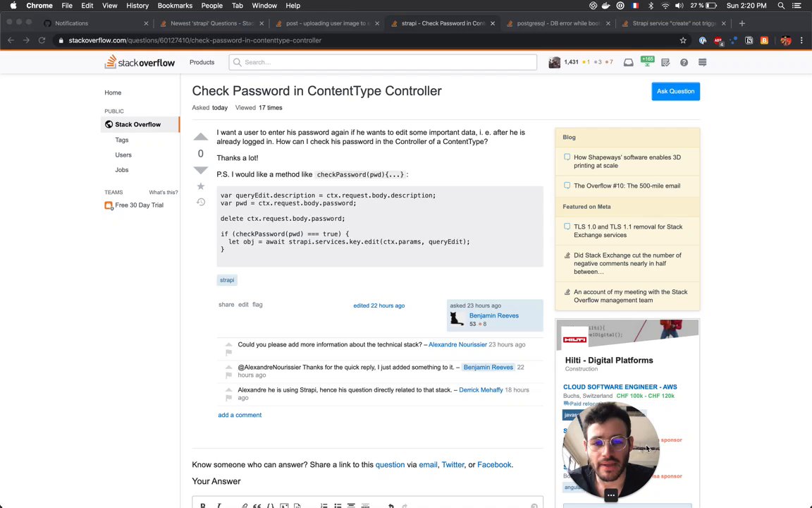Open the Products menu
The width and height of the screenshot is (812, 508).
tap(202, 62)
